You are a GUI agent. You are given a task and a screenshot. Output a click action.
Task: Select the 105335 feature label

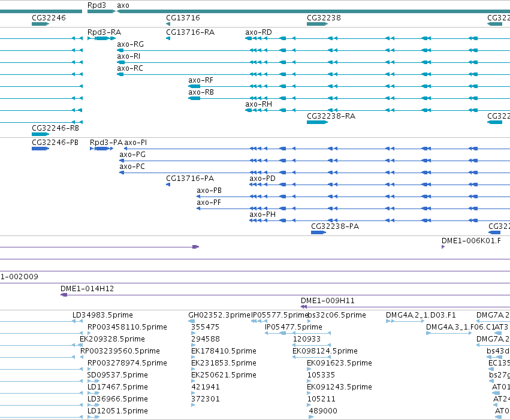click(x=321, y=375)
